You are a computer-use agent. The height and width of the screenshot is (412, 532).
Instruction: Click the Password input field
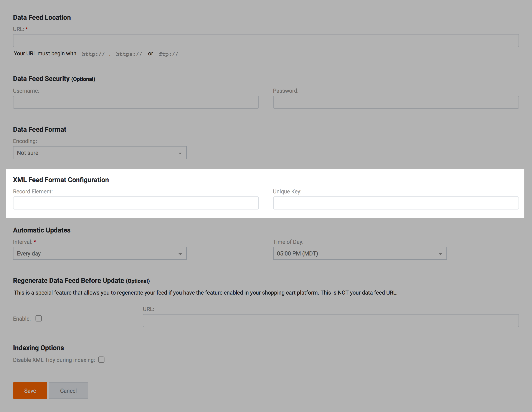click(x=396, y=102)
